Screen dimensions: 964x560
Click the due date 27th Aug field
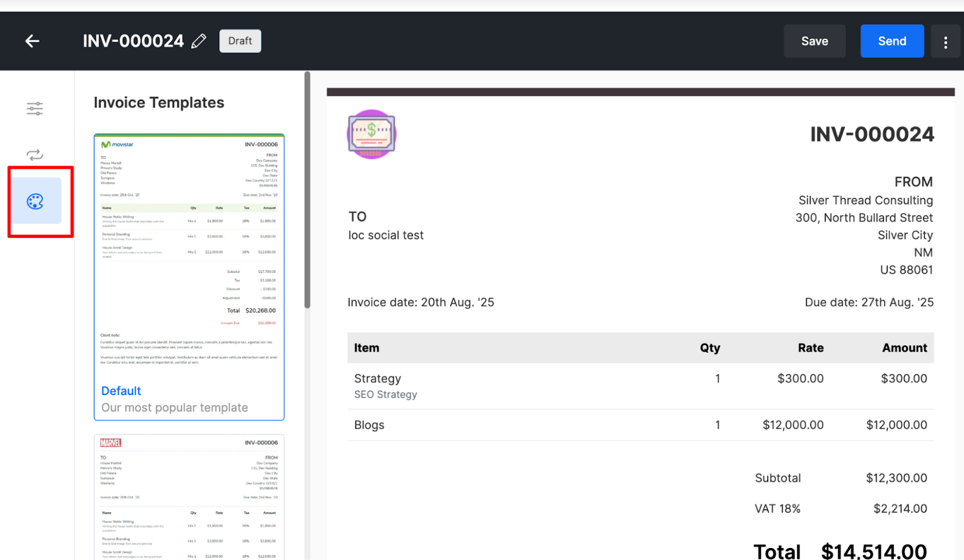pyautogui.click(x=869, y=302)
